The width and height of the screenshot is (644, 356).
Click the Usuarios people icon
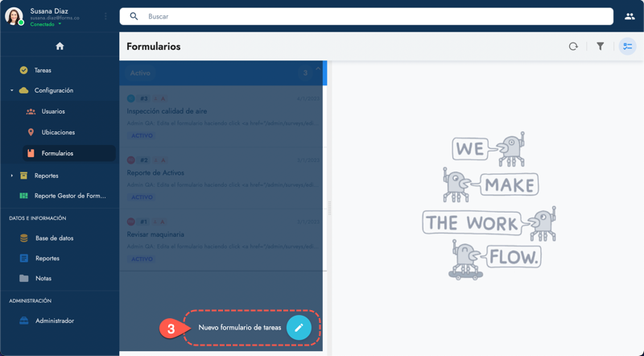coord(31,111)
